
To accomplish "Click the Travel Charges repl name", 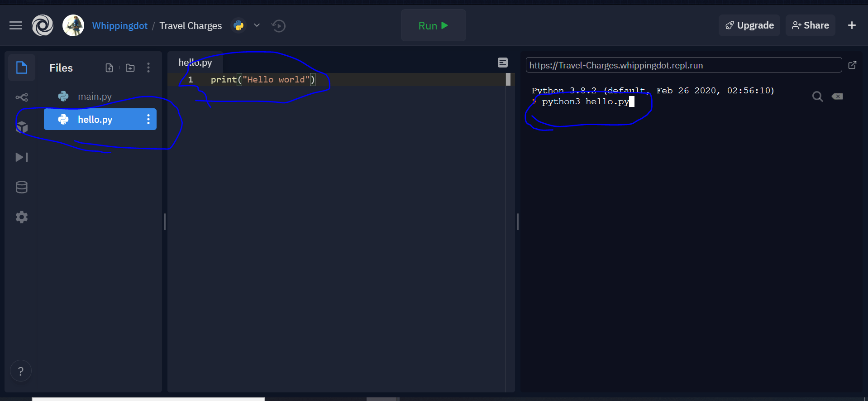I will 191,26.
